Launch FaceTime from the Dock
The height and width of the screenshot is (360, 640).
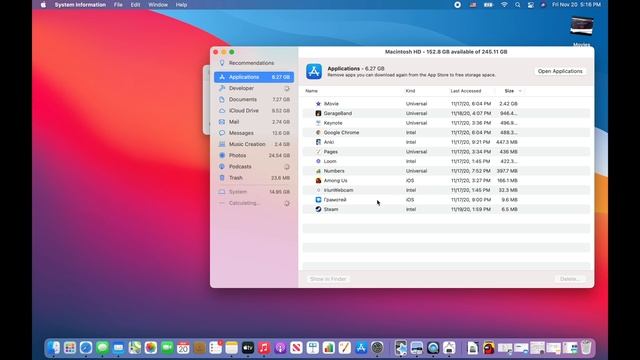coord(167,348)
